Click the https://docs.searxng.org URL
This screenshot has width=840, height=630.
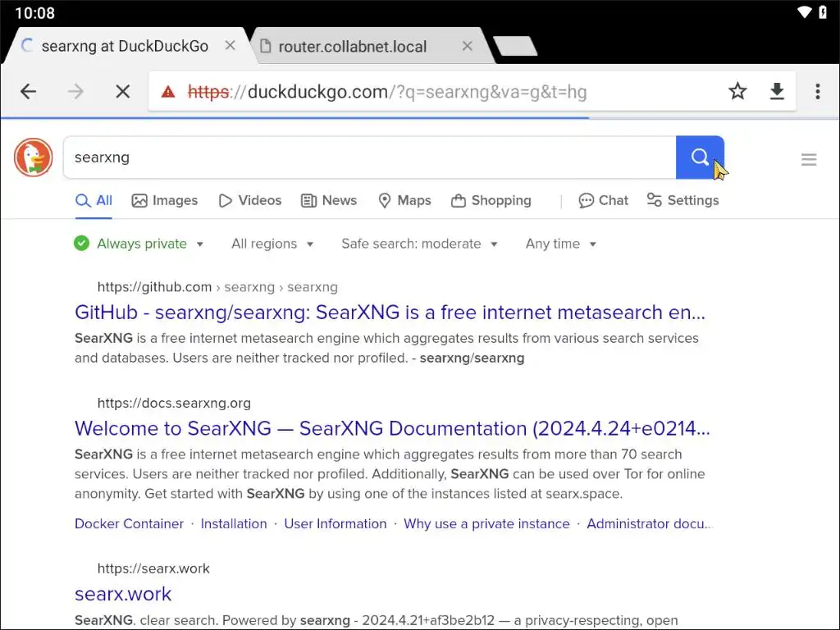tap(174, 403)
